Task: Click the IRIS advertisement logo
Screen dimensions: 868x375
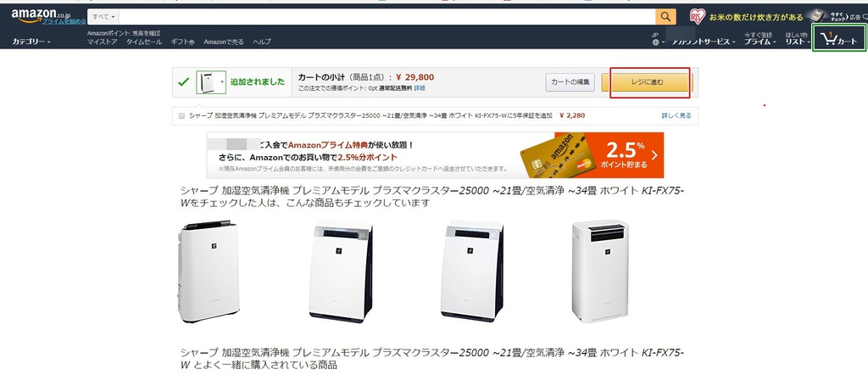Action: (698, 17)
